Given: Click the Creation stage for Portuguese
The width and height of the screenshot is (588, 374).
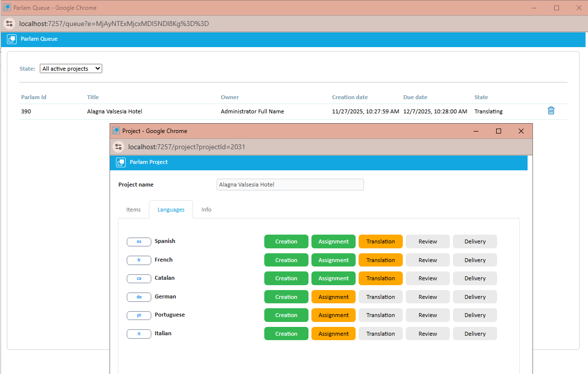Looking at the screenshot, I should click(286, 315).
